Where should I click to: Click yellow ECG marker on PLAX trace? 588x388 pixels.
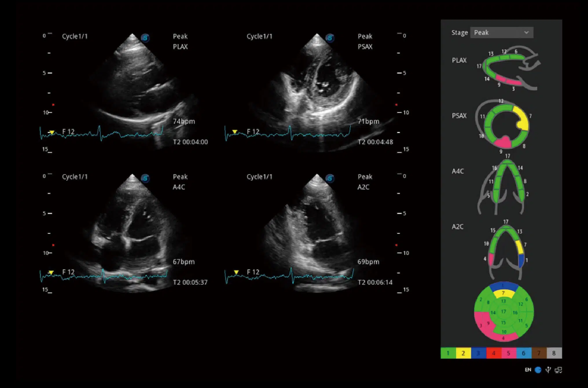[52, 132]
